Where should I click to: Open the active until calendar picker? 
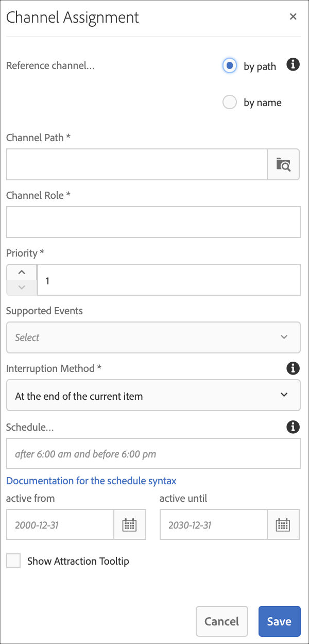coord(283,525)
